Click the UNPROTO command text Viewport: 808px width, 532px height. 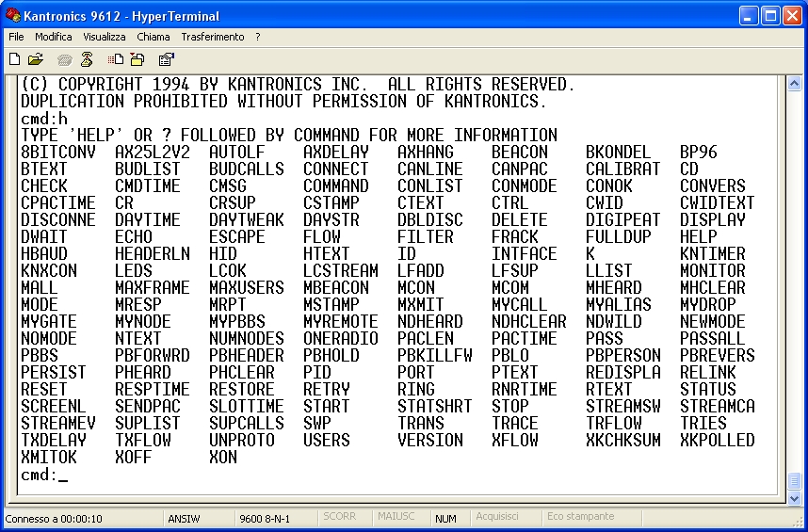point(242,441)
